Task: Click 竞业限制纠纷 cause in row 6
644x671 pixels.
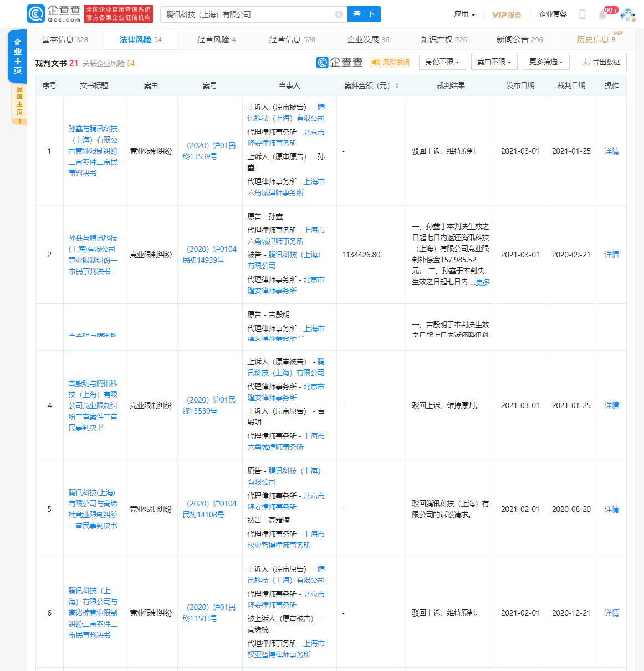Action: point(151,613)
